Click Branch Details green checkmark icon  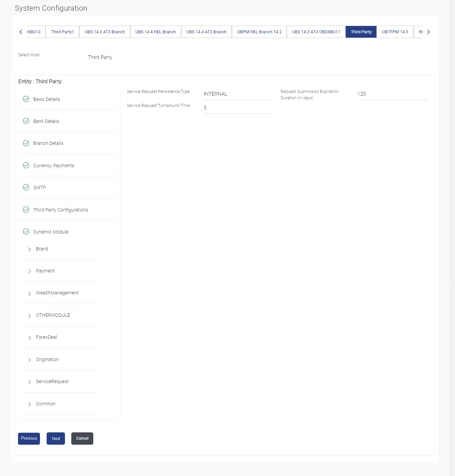coord(26,143)
